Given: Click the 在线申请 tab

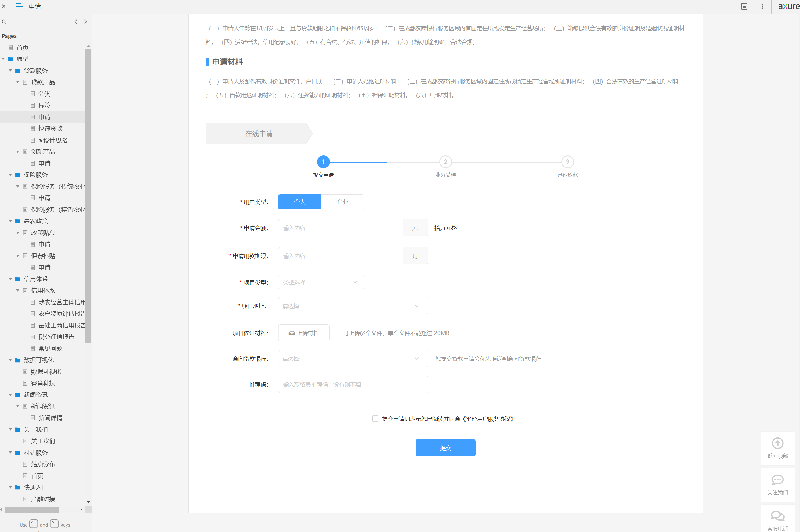Looking at the screenshot, I should coord(259,134).
